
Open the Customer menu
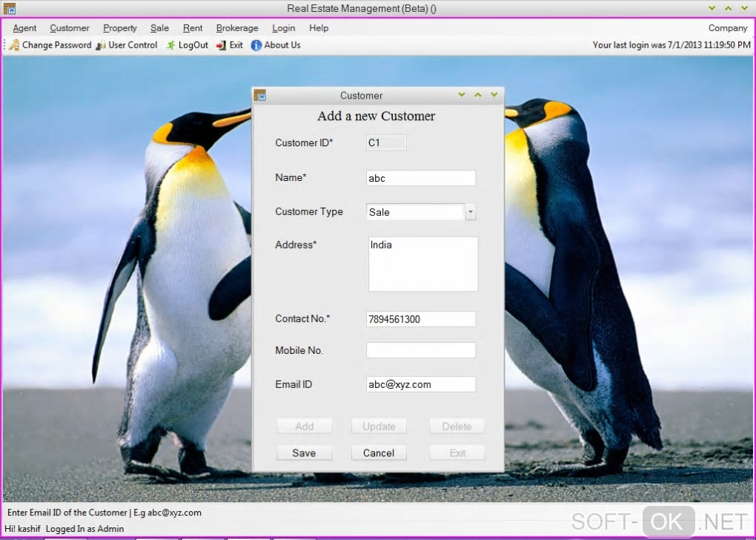tap(70, 28)
